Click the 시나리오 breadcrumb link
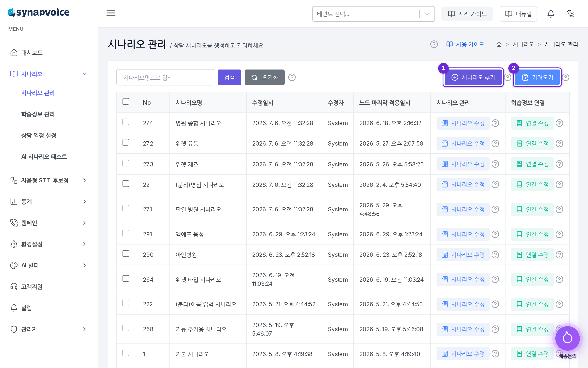The height and width of the screenshot is (368, 588). pos(523,44)
